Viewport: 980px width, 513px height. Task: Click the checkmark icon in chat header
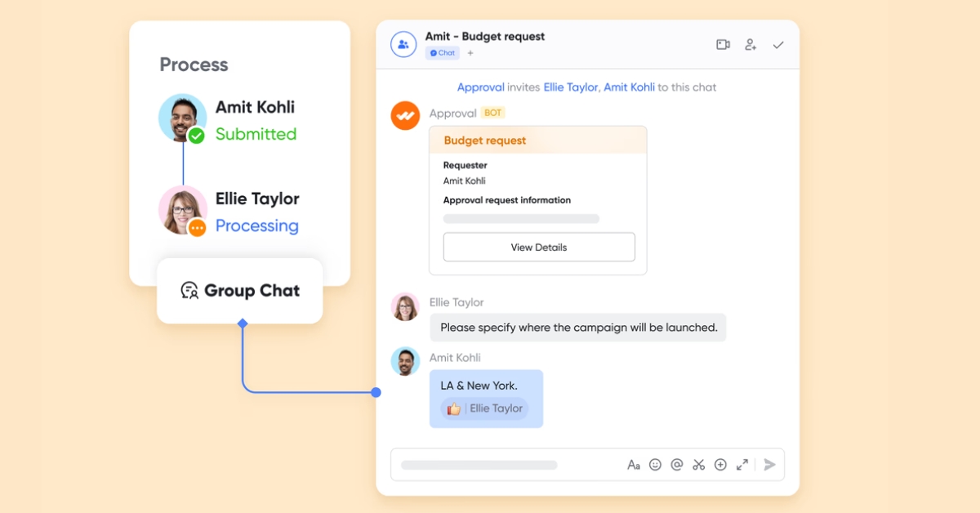778,45
